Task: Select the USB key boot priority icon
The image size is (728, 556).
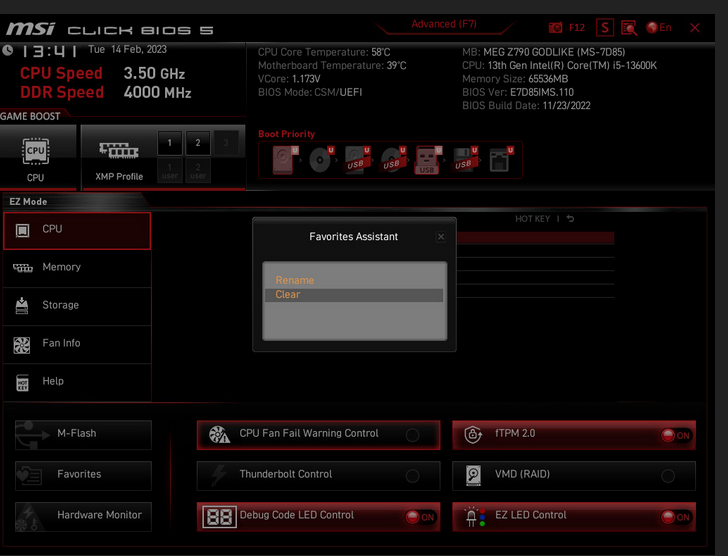Action: tap(428, 160)
